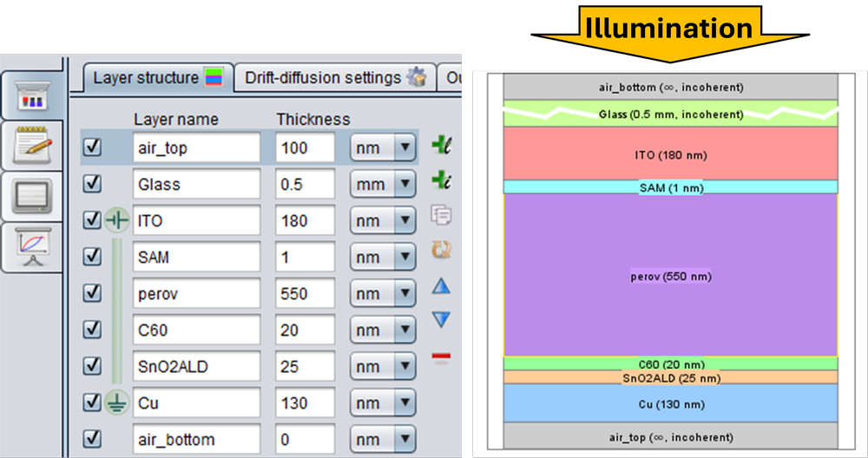Toggle the ITO layer checkbox

pos(92,220)
